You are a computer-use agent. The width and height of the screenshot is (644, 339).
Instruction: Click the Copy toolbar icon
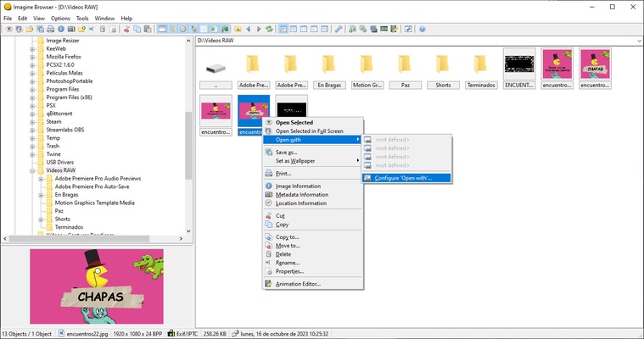click(137, 29)
